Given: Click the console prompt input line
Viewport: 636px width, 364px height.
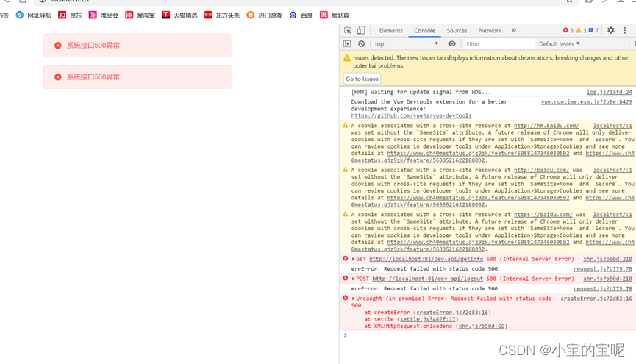Looking at the screenshot, I should [x=487, y=335].
